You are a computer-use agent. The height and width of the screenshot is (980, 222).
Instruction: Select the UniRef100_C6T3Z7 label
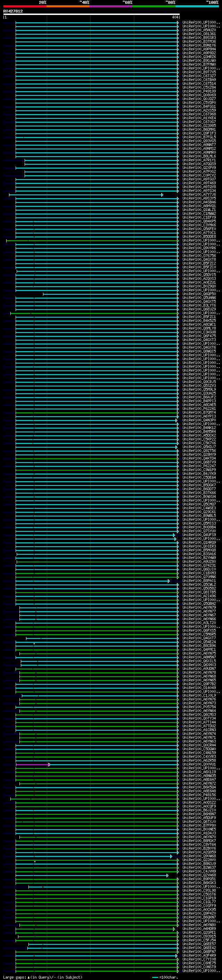(199, 76)
